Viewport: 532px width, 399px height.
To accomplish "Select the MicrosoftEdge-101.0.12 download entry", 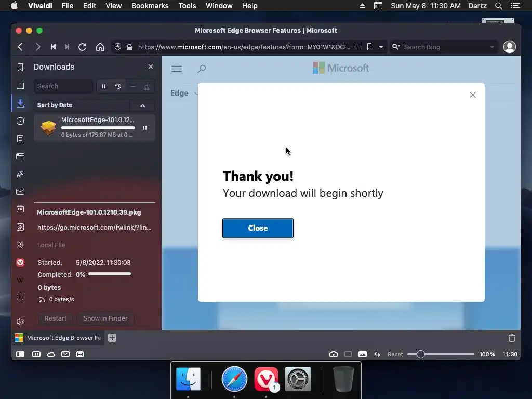I will tap(95, 128).
